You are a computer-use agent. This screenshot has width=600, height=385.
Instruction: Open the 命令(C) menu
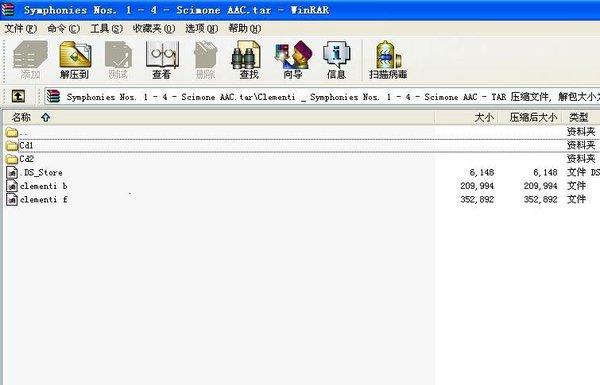[x=64, y=28]
